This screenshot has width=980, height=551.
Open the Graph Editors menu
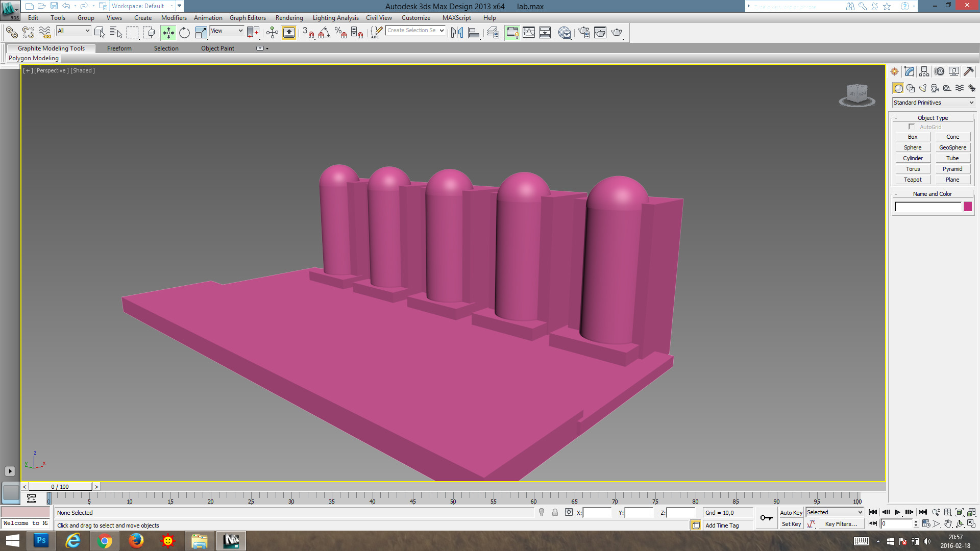pos(248,18)
